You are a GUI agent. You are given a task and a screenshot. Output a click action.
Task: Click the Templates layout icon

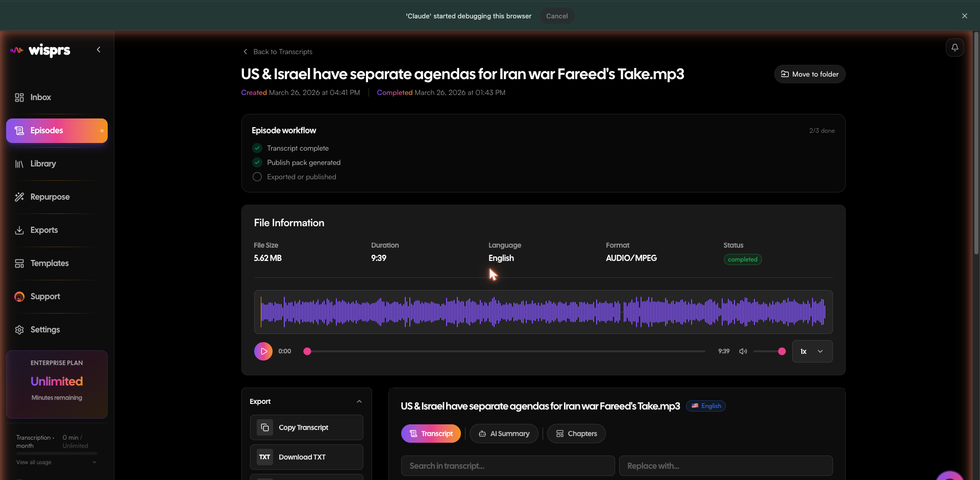tap(19, 263)
